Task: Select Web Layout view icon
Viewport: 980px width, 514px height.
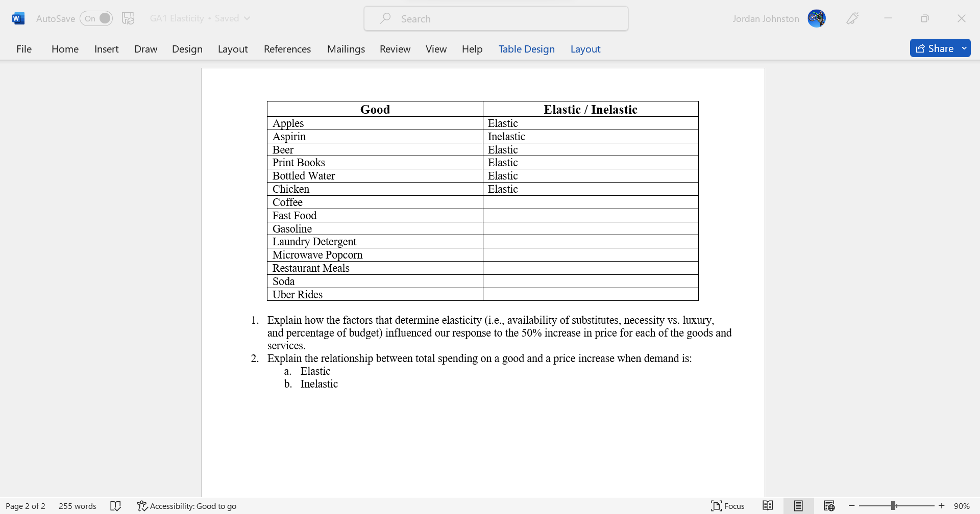Action: [x=828, y=505]
